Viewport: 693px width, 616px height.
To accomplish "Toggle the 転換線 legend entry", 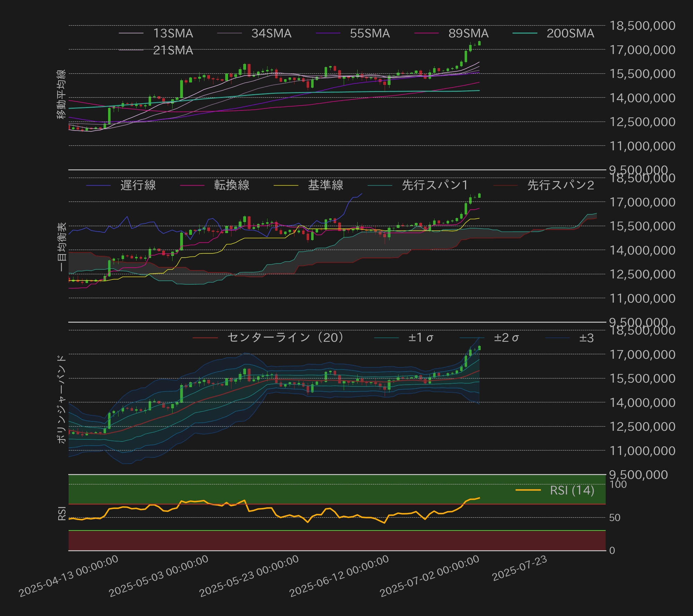I will [x=231, y=185].
